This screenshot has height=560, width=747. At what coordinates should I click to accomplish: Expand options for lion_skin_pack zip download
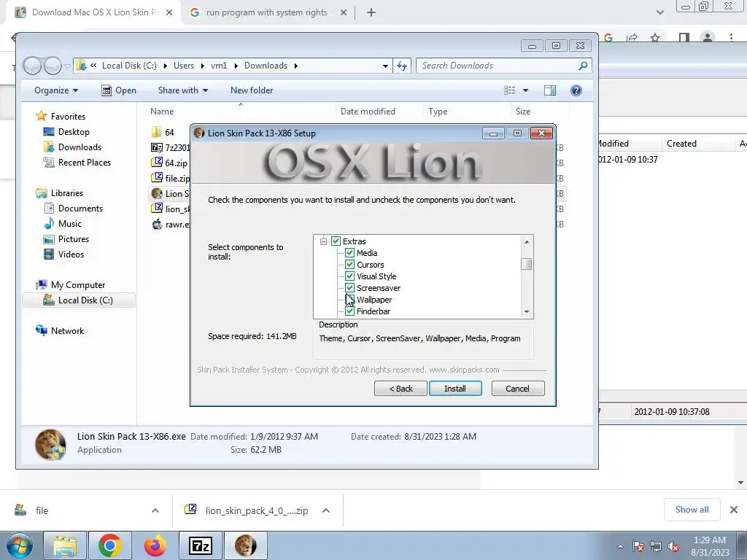(326, 510)
